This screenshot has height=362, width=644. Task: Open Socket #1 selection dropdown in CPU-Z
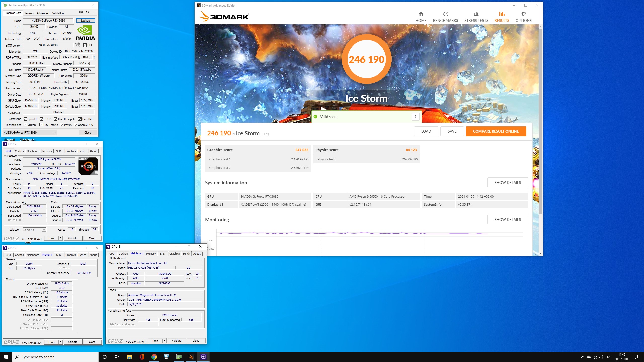coord(34,230)
